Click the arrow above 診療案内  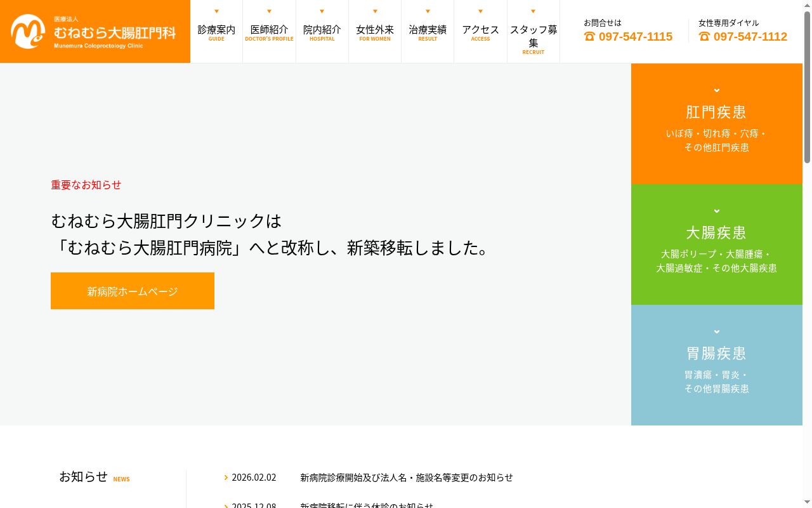click(216, 11)
